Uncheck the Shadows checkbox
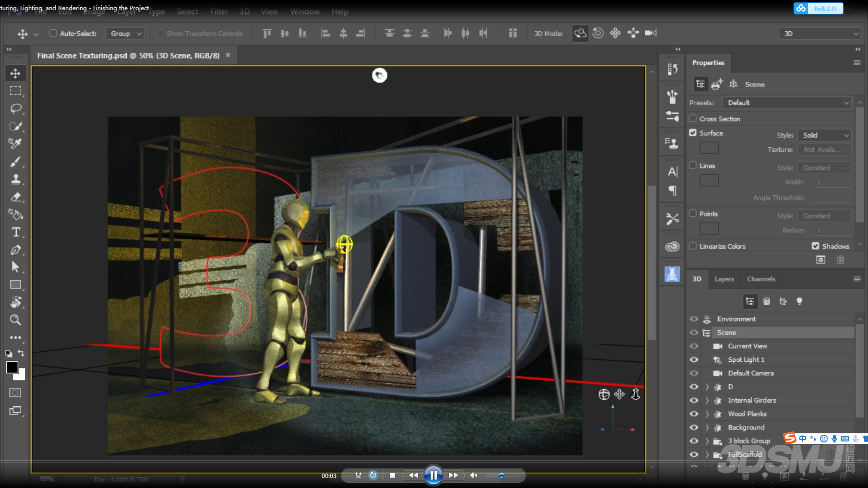868x488 pixels. 815,246
